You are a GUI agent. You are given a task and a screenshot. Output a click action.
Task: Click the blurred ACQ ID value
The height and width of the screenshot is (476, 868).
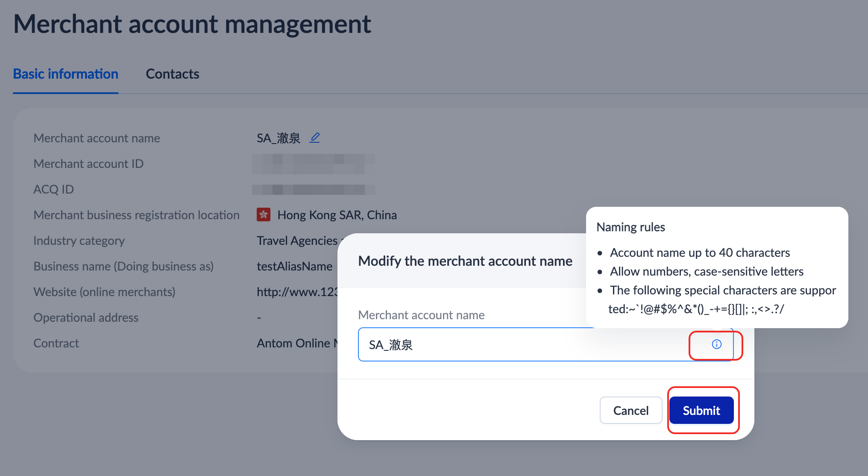point(313,189)
